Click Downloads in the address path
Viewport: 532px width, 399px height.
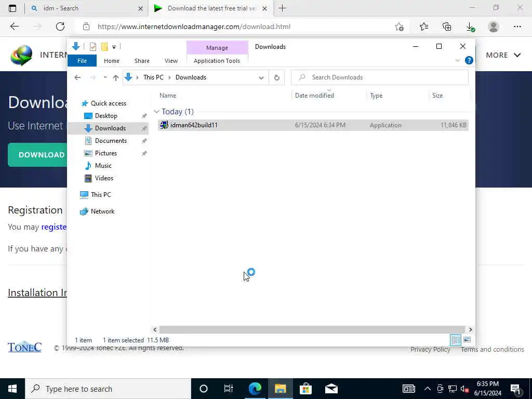(191, 77)
